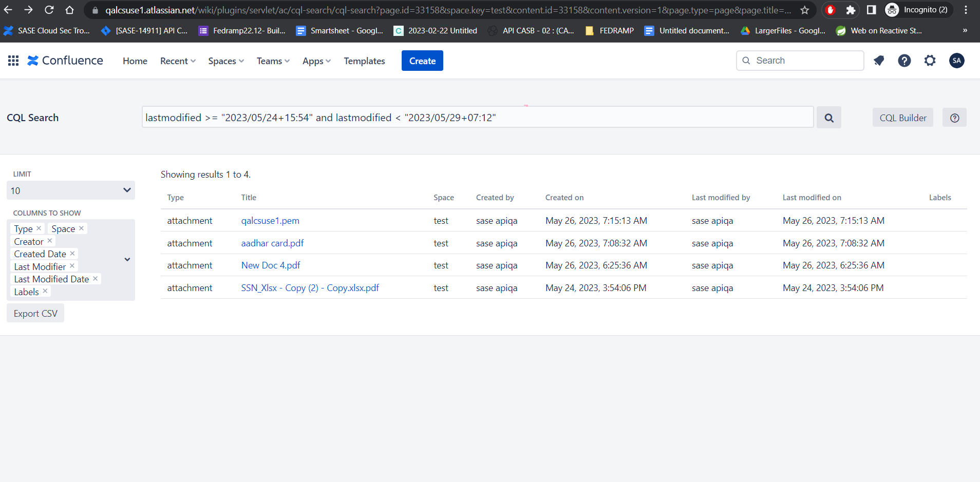Open notifications via the bell icon

click(879, 61)
